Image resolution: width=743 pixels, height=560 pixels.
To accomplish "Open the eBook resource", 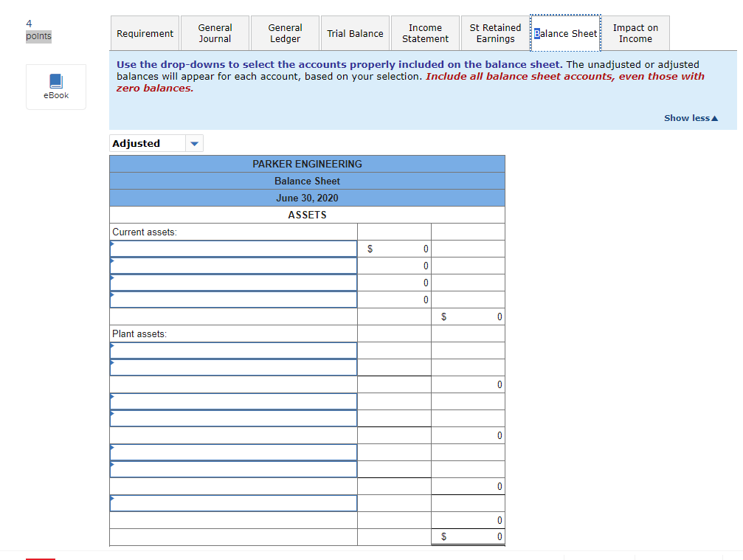I will tap(56, 87).
